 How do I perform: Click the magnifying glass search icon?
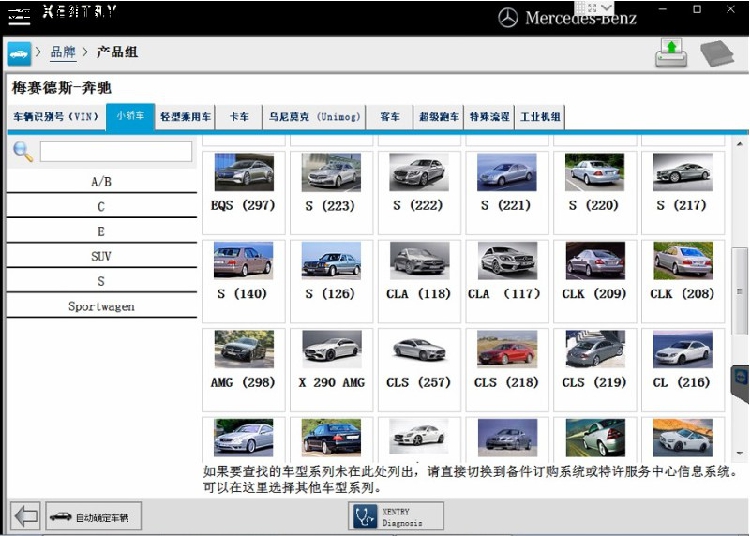click(x=23, y=152)
